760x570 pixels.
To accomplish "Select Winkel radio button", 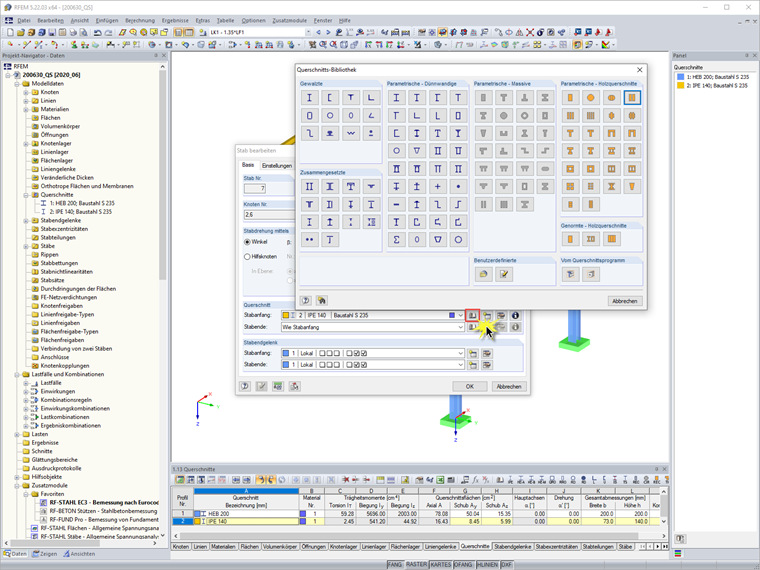I will 247,242.
